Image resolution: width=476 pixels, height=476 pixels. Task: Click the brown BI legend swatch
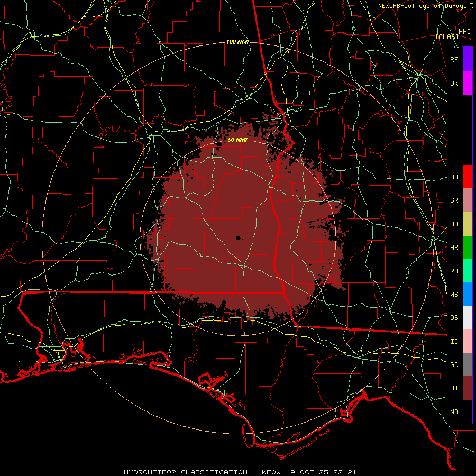467,388
